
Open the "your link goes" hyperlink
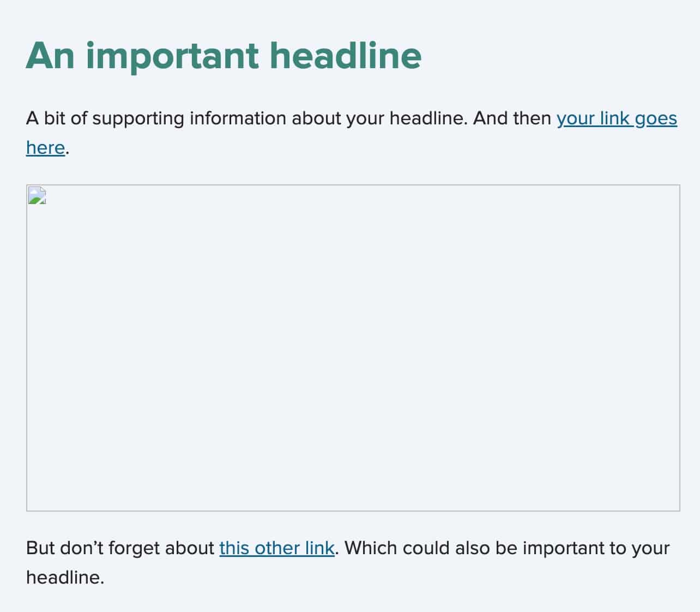pyautogui.click(x=617, y=118)
